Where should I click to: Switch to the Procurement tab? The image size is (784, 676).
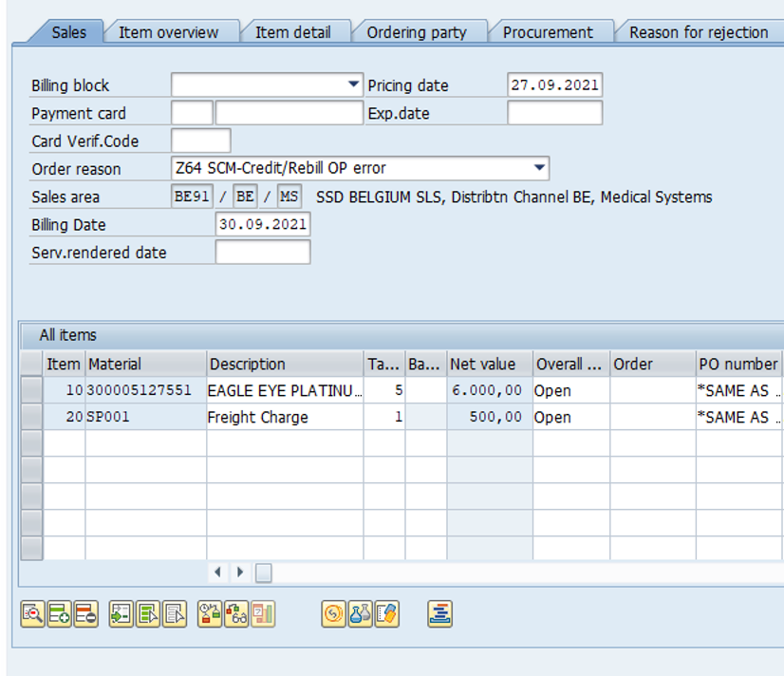click(x=548, y=32)
